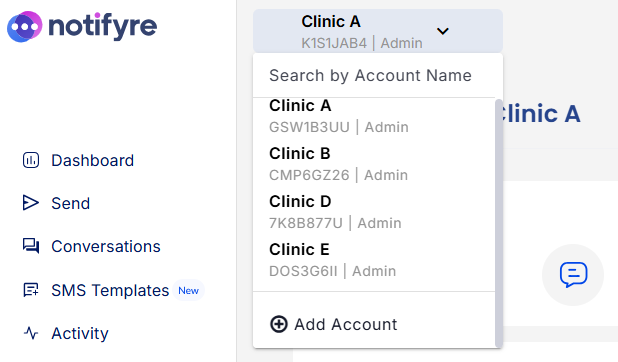Click the Send paper-plane icon
The image size is (618, 362).
pyautogui.click(x=31, y=203)
